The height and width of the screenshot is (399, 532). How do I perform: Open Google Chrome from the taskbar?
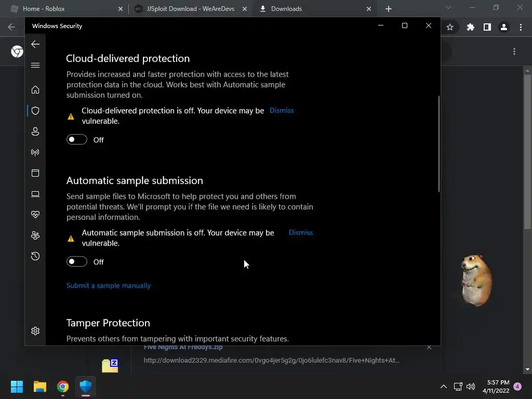point(63,387)
